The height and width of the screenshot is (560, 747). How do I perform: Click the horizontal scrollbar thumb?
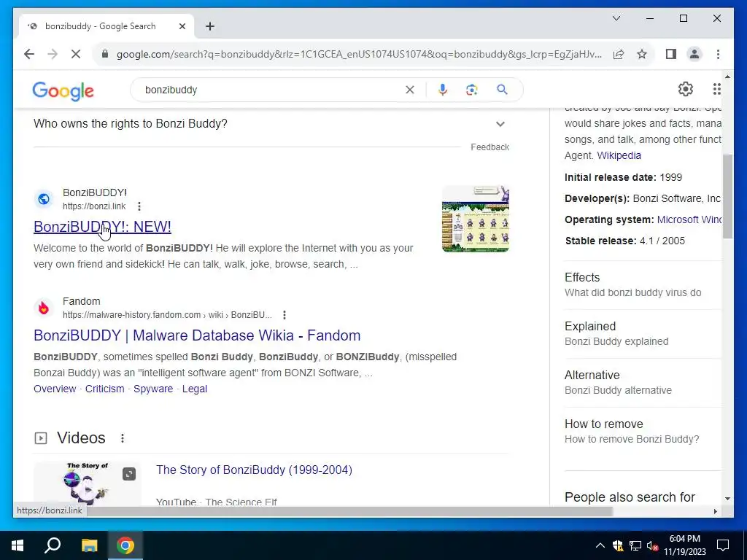pyautogui.click(x=349, y=511)
